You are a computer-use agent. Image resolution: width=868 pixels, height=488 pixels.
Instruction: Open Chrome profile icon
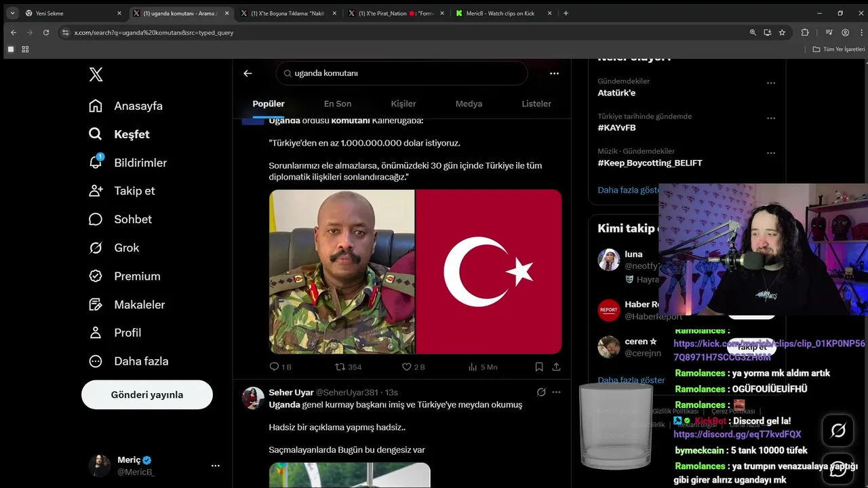pyautogui.click(x=845, y=32)
